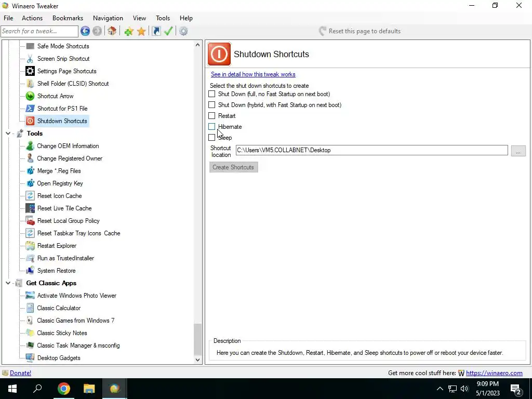Click the Reset Icon Cache icon
This screenshot has width=532, height=399.
click(30, 196)
